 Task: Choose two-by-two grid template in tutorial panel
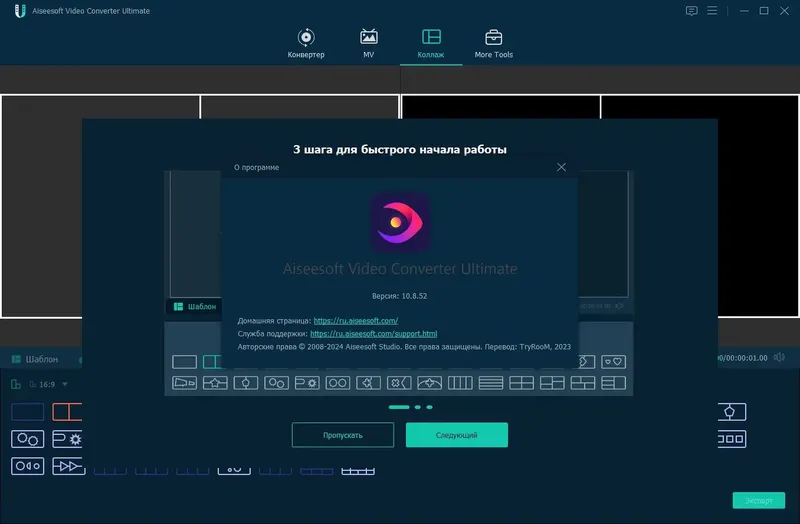point(521,383)
